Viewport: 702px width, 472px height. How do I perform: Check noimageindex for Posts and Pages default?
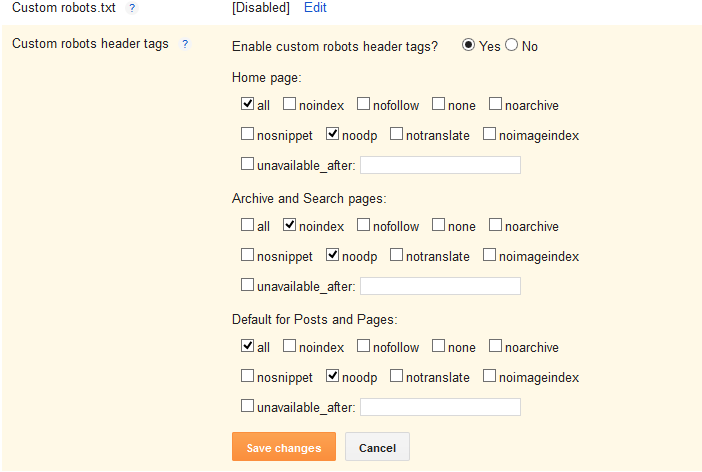(x=489, y=376)
